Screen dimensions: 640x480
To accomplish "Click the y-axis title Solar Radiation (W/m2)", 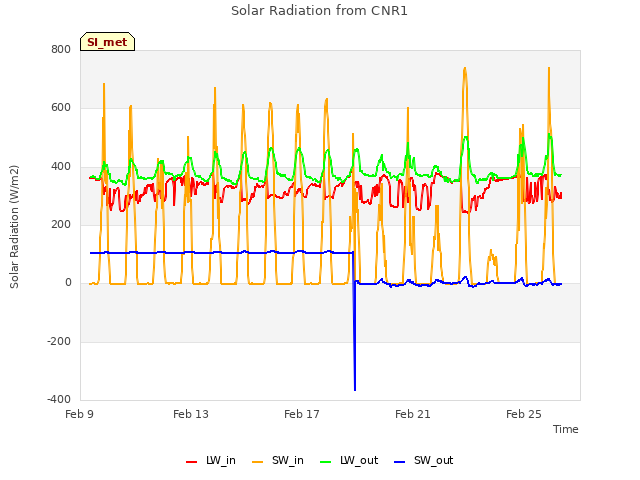I will [14, 227].
